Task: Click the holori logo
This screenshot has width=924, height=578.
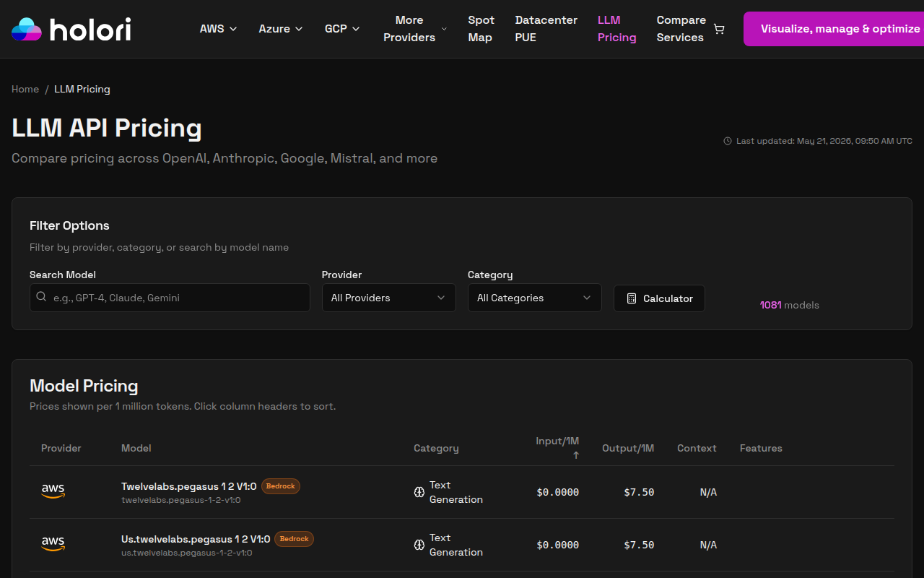Action: (x=71, y=29)
